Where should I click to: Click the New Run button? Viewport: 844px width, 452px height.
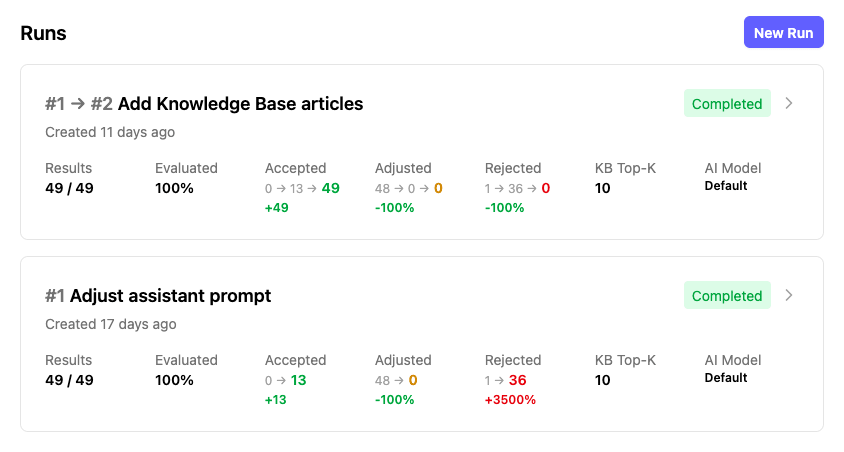[x=783, y=32]
